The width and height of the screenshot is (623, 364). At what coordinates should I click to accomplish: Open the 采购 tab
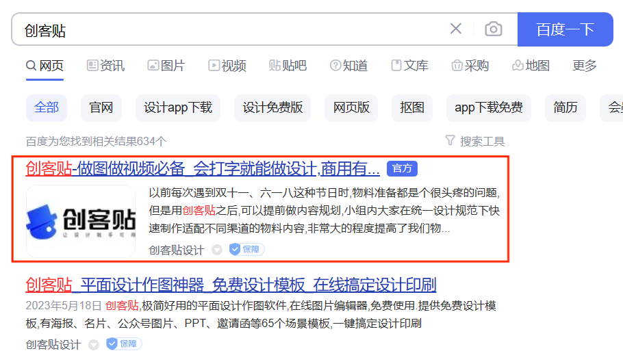(470, 66)
